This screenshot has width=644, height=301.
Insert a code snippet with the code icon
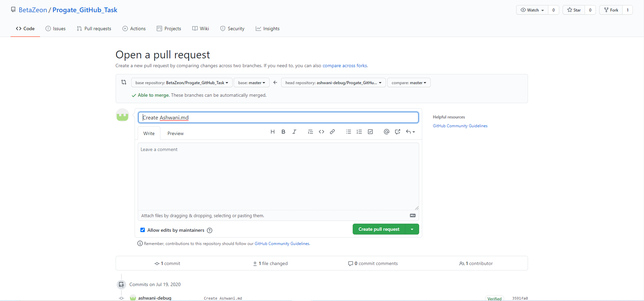[x=321, y=132]
